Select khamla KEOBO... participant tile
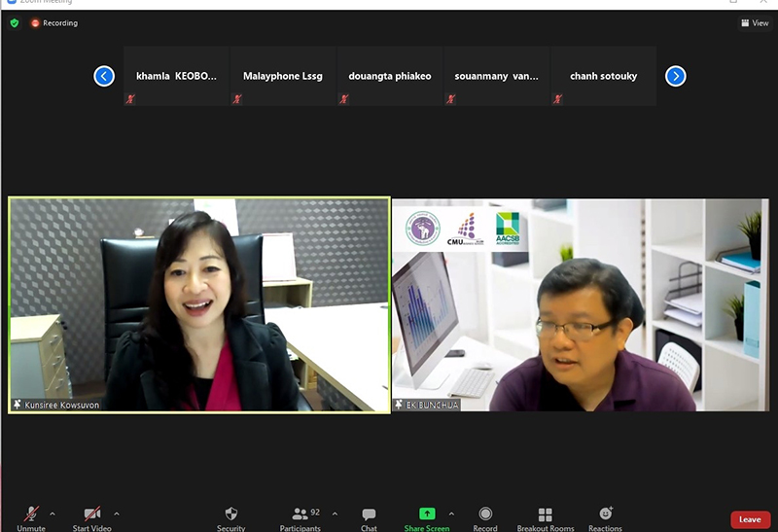 (x=176, y=76)
